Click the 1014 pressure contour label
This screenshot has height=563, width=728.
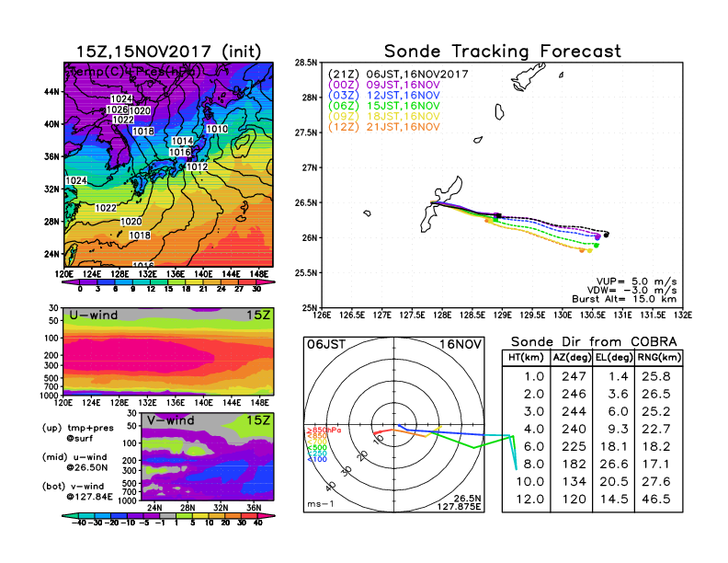coord(182,142)
